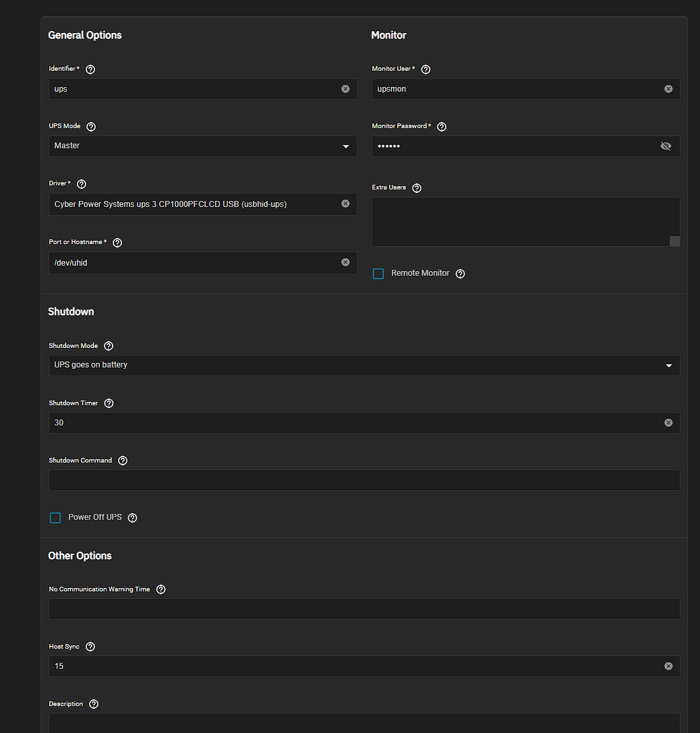Focus the No Communication Warning Time field

pos(364,609)
